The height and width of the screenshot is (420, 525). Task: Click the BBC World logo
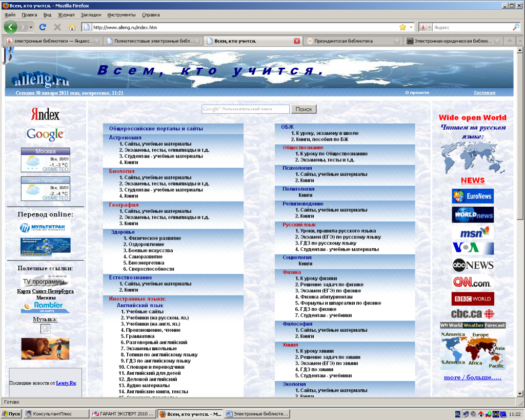pos(473,298)
